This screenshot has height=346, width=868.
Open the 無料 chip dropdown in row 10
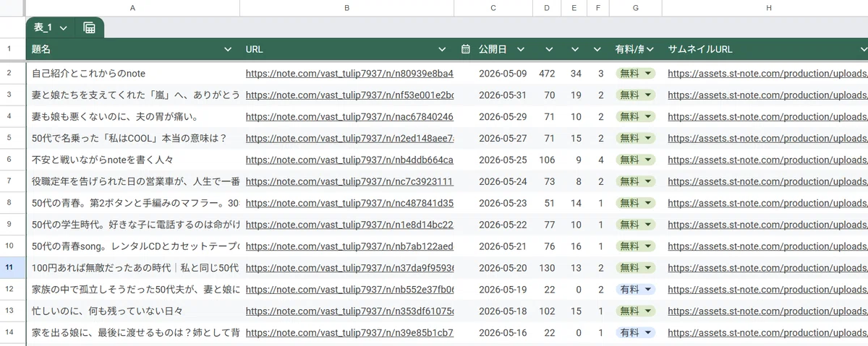click(649, 246)
